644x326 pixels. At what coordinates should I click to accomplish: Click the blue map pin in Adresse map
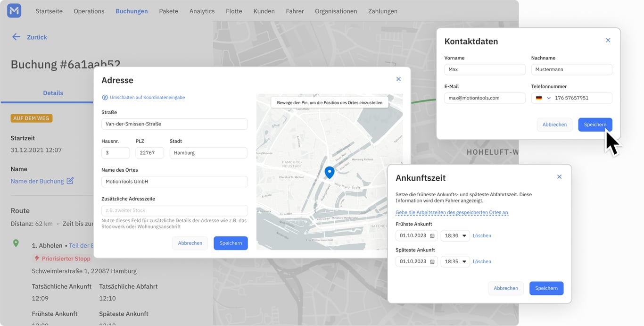tap(330, 172)
